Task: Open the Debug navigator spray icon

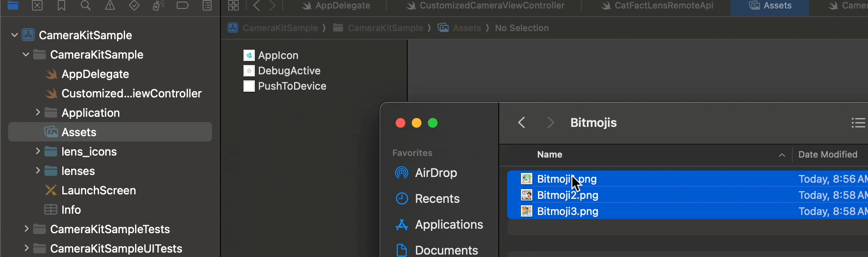Action: pos(158,5)
